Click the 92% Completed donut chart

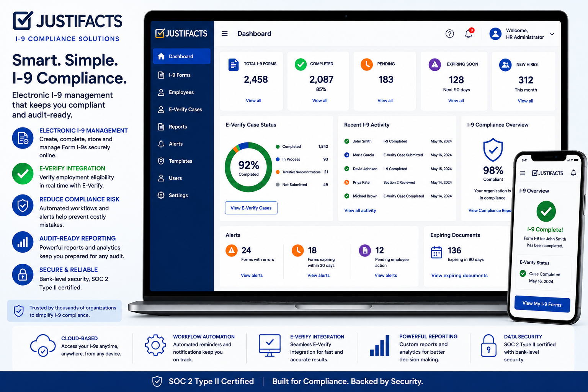click(x=248, y=167)
